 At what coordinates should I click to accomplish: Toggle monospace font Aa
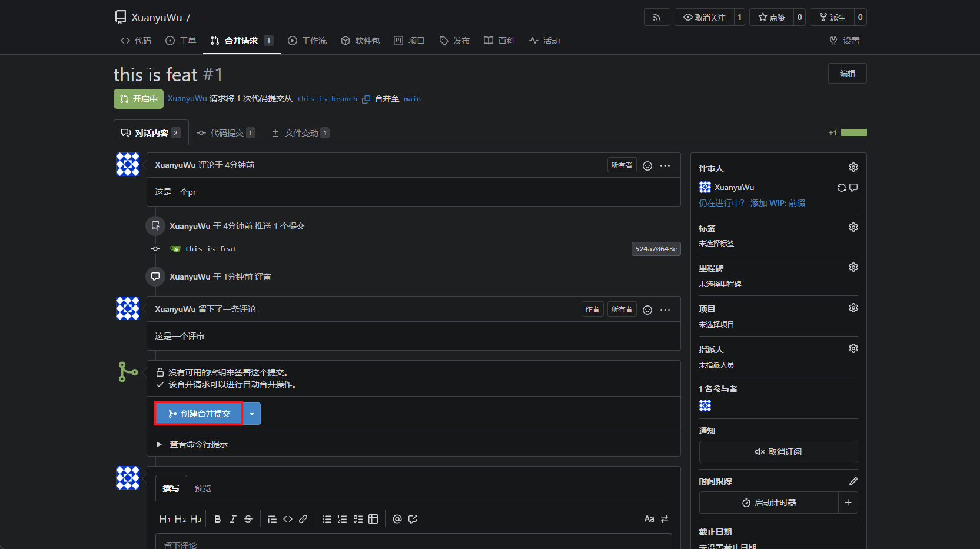[x=649, y=519]
